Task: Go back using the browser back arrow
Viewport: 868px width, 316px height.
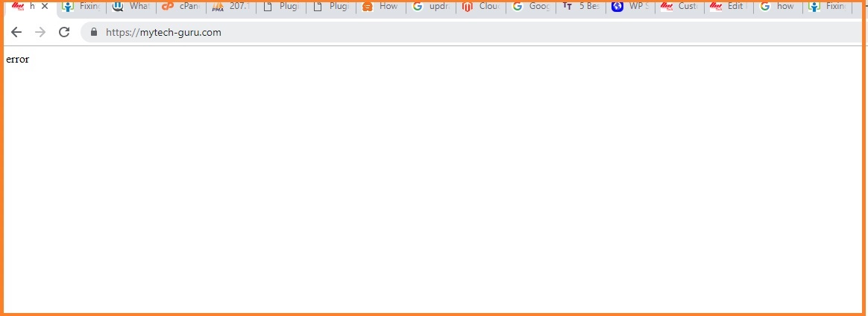Action: [x=16, y=32]
